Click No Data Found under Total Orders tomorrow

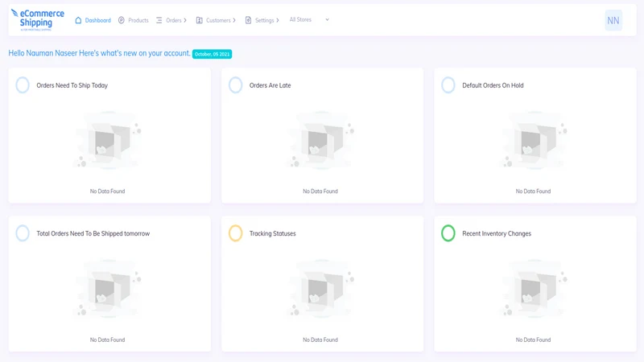pyautogui.click(x=107, y=339)
